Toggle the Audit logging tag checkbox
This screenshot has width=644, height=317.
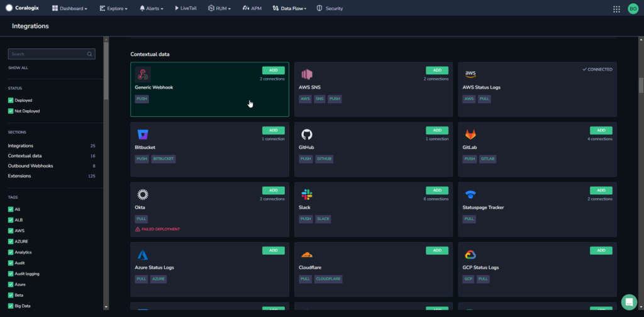(x=11, y=274)
